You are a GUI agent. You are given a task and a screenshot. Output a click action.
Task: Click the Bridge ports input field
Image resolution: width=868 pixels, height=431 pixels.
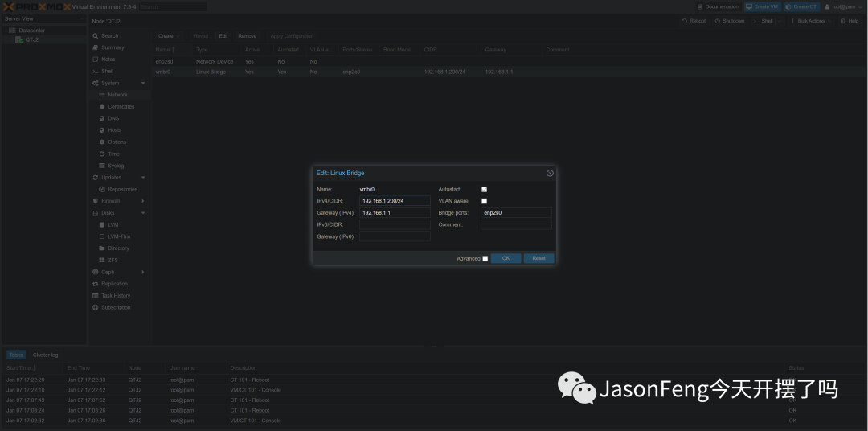517,213
